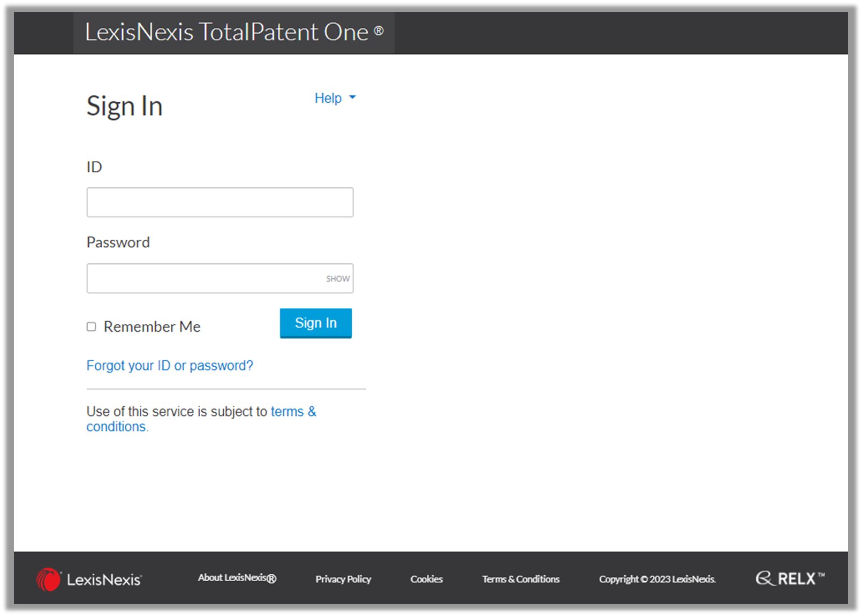Click the Password field label
Viewport: 862px width, 616px height.
click(118, 242)
